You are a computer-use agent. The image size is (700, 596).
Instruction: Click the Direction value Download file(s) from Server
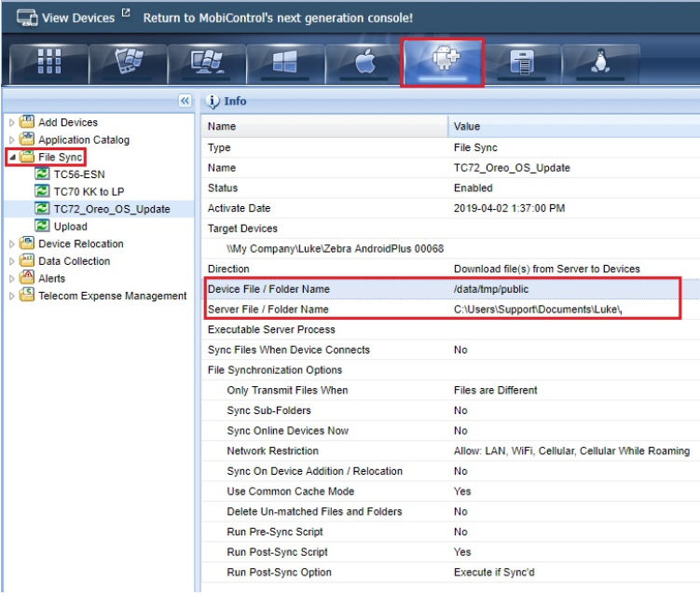547,269
